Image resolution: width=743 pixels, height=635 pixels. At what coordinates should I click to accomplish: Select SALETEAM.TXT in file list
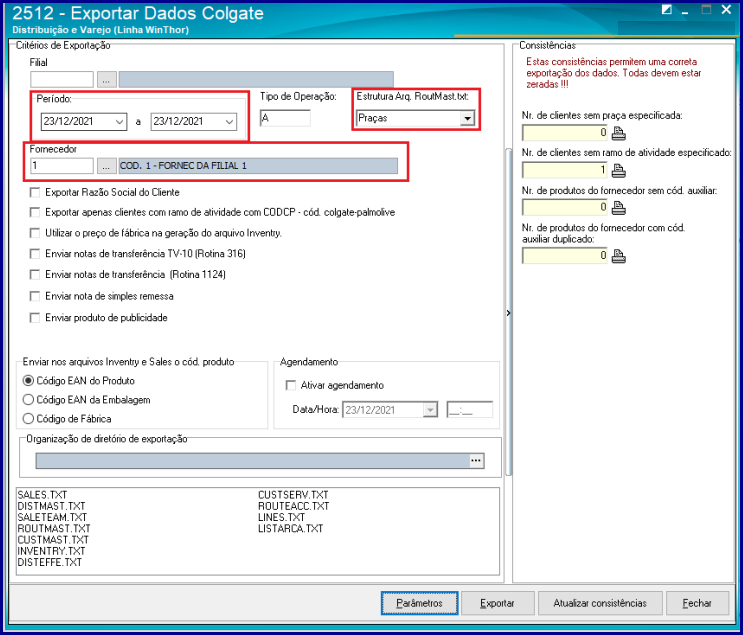[x=52, y=517]
